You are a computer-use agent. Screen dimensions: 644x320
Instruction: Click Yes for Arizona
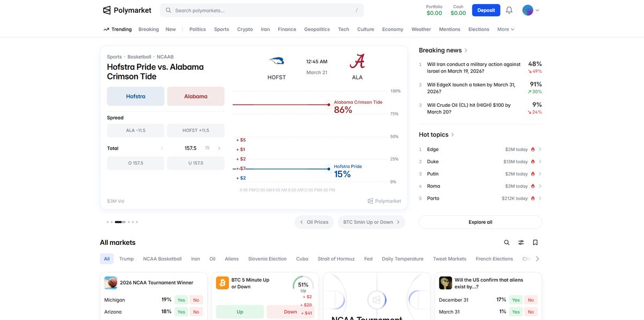pyautogui.click(x=181, y=312)
